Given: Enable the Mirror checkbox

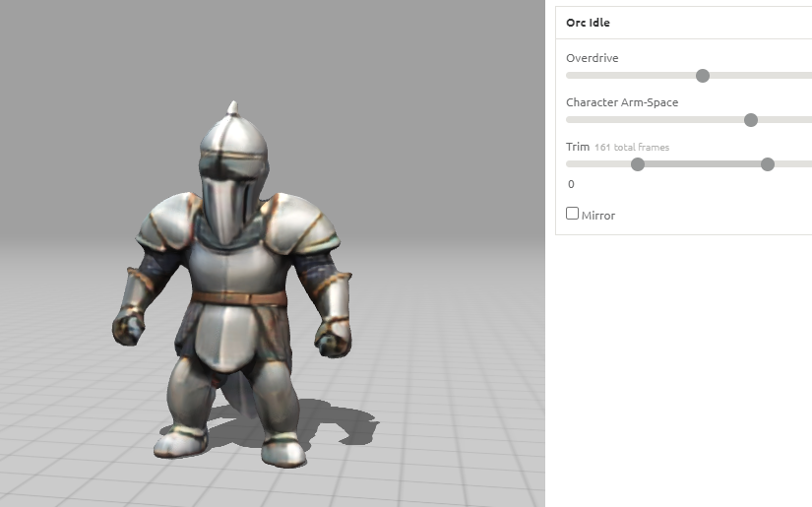Looking at the screenshot, I should [572, 214].
